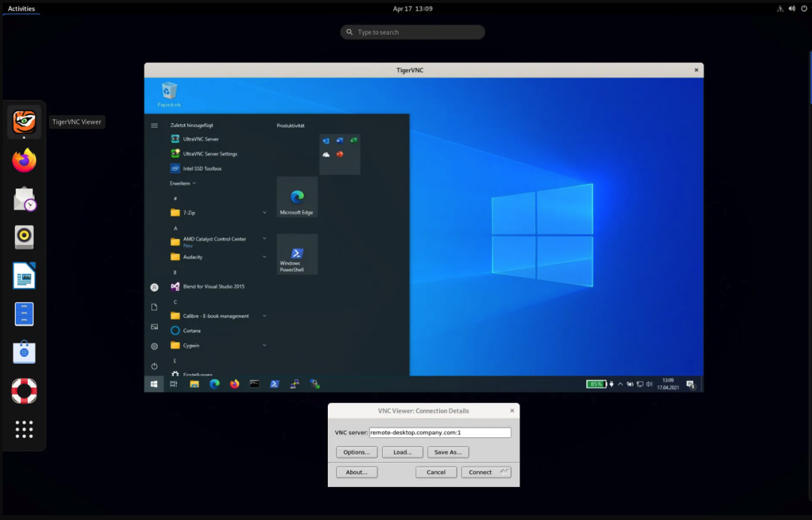Expand the Erweitern recently added list
The width and height of the screenshot is (812, 520).
point(183,183)
